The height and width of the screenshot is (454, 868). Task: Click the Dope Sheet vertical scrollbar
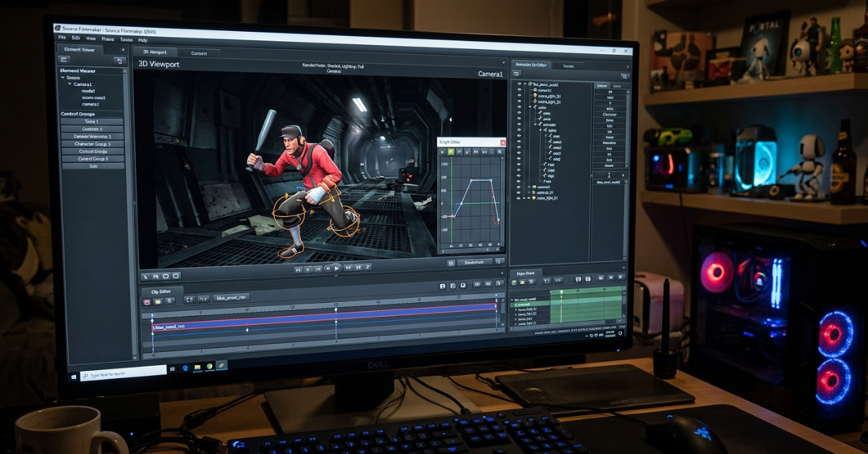(x=624, y=304)
